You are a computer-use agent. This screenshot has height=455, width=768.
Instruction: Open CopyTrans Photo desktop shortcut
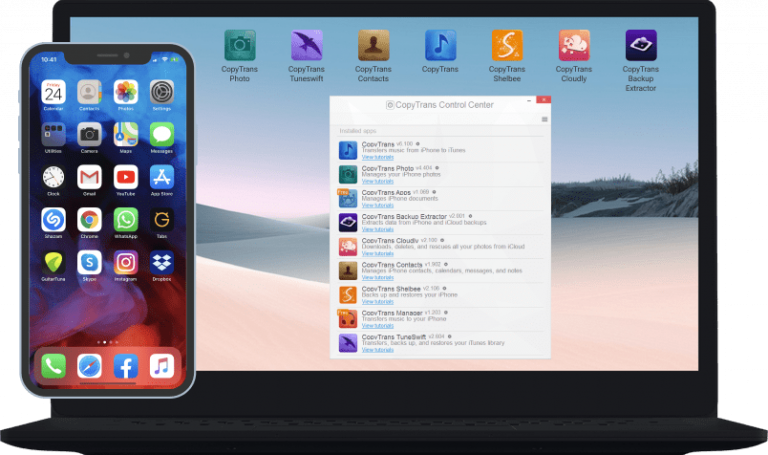coord(240,46)
